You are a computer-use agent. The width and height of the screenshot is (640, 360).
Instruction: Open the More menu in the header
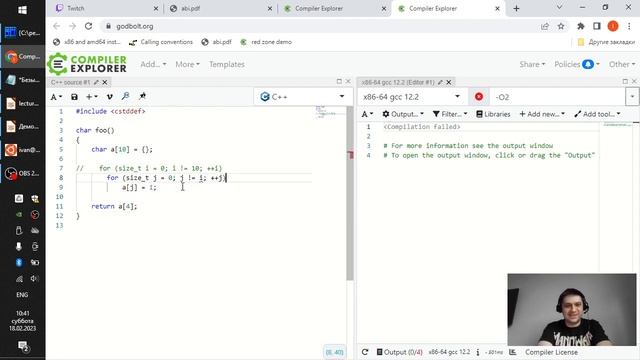187,64
